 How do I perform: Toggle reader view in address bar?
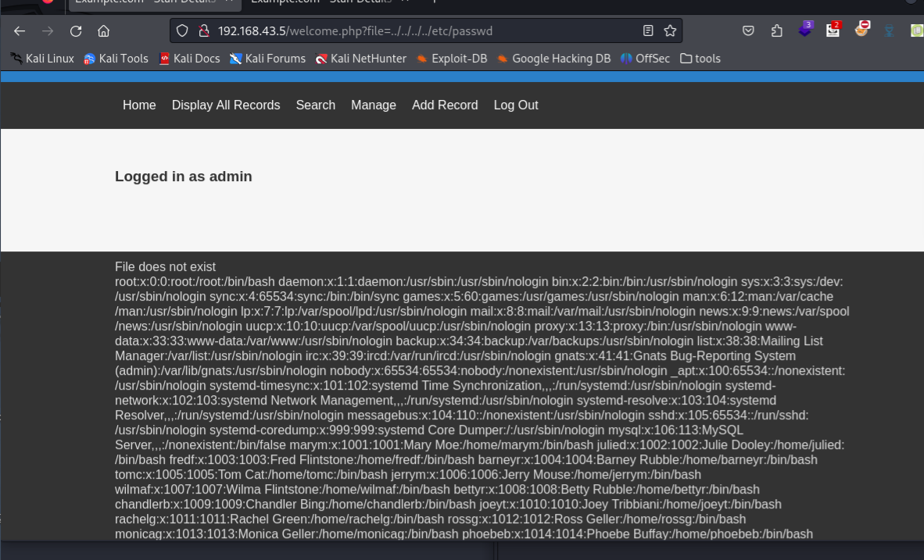(x=647, y=30)
